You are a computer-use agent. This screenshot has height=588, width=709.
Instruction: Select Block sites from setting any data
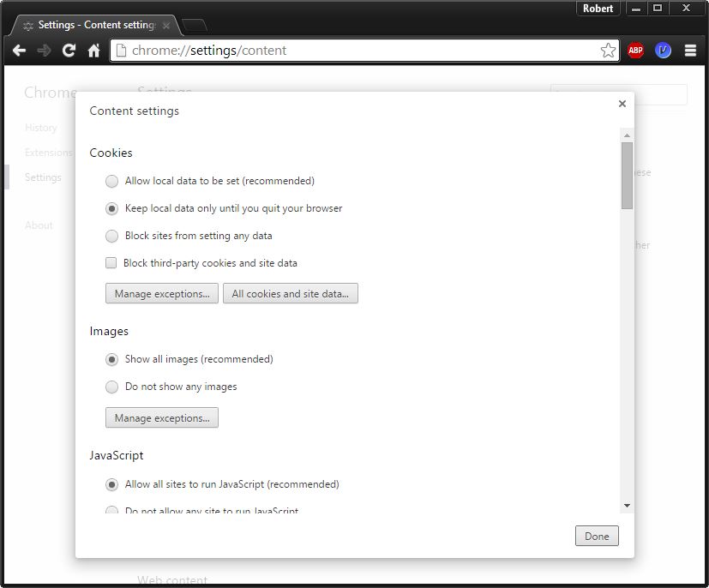click(x=111, y=236)
